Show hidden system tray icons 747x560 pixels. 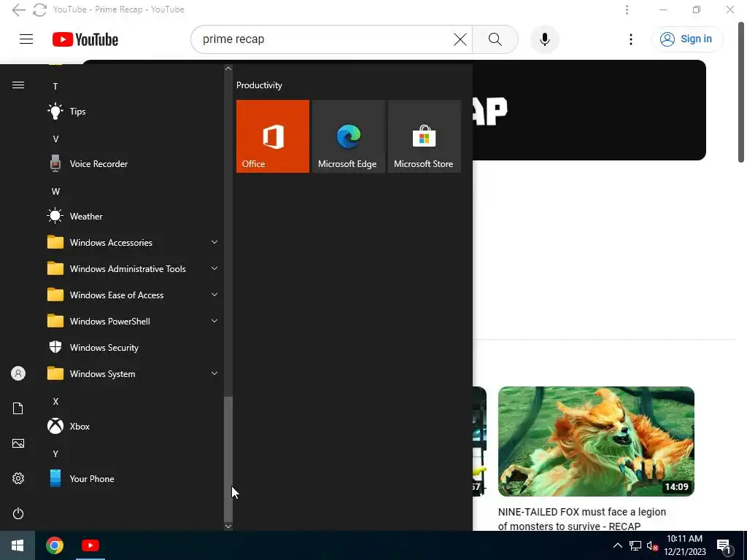pos(617,545)
